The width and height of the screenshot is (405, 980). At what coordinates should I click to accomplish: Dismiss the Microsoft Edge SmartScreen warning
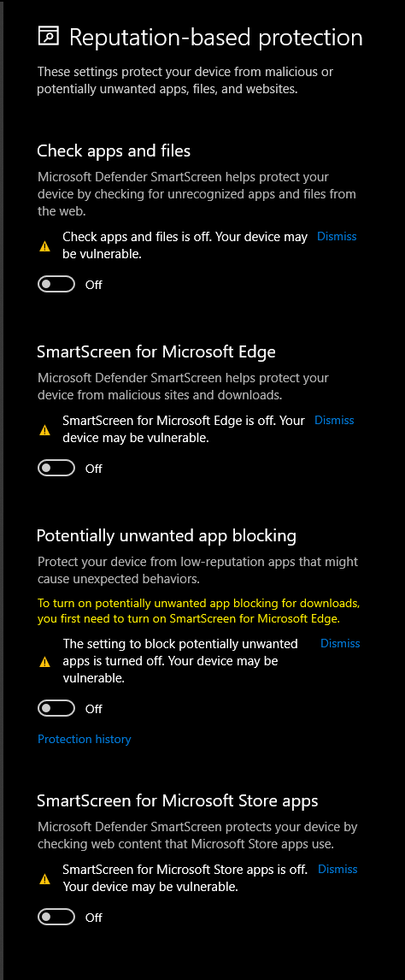[x=334, y=420]
